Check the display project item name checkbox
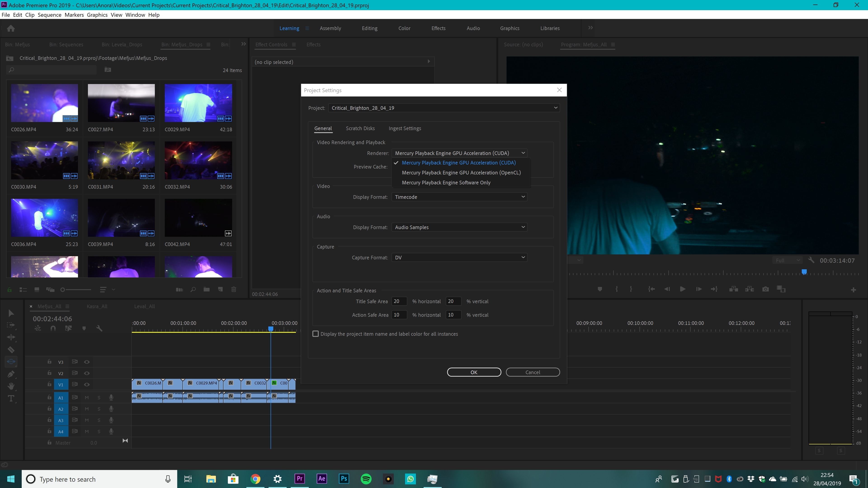Image resolution: width=868 pixels, height=488 pixels. (x=315, y=334)
